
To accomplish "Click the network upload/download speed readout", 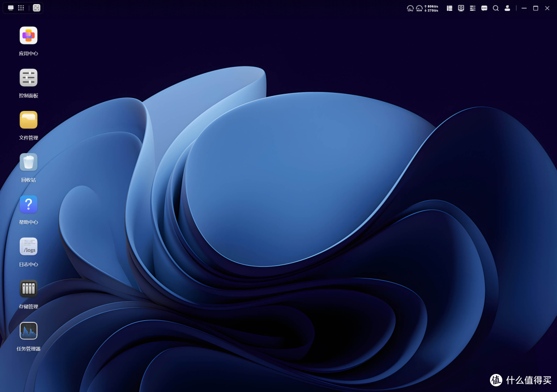I will coord(431,8).
